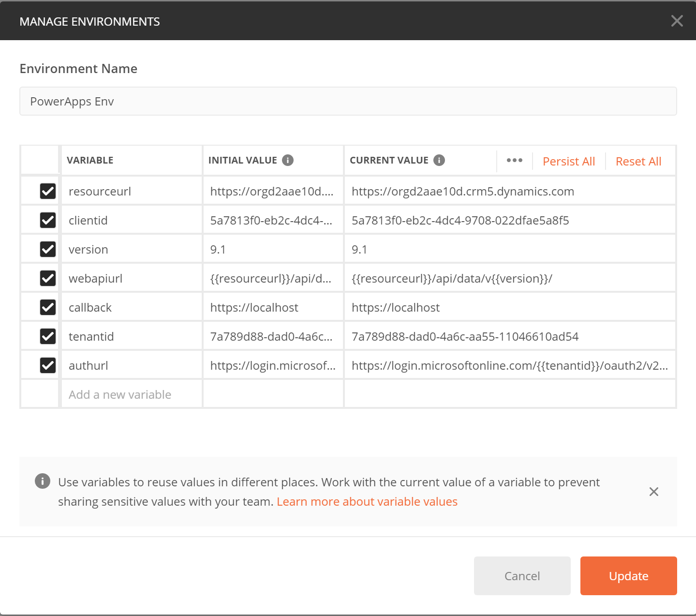Screen dimensions: 696x616
Task: Disable the authurl variable checkbox
Action: click(48, 365)
